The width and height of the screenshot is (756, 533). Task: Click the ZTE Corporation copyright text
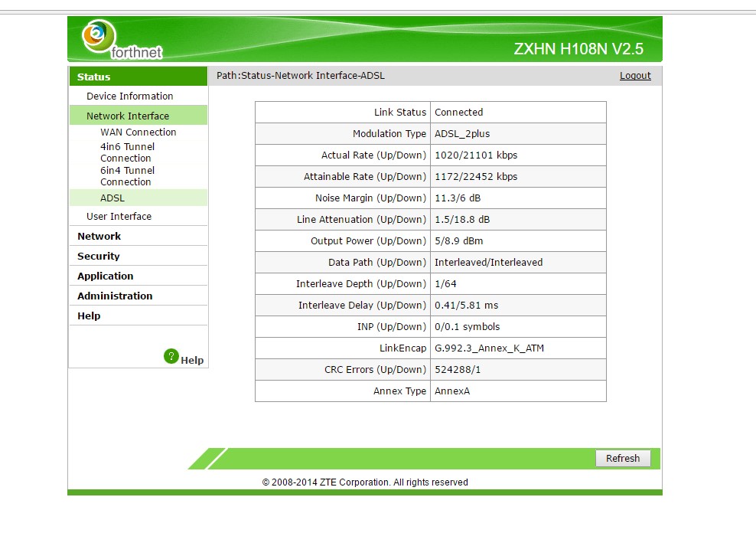point(365,482)
